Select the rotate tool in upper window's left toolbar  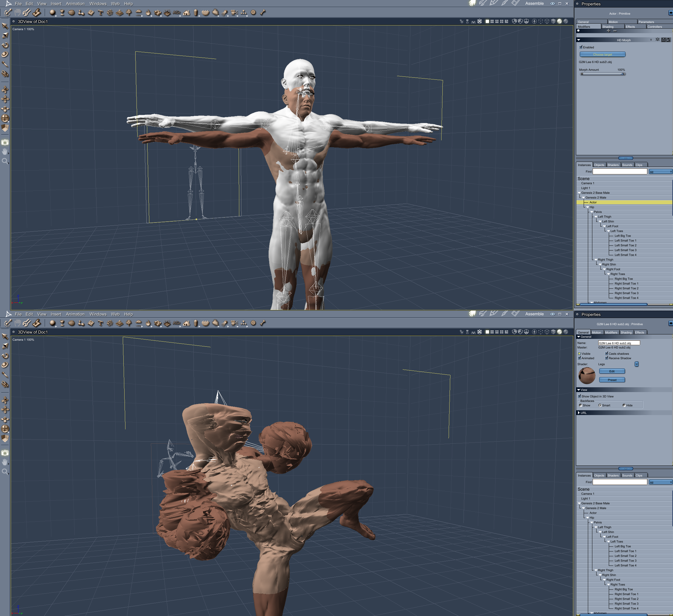(x=5, y=45)
